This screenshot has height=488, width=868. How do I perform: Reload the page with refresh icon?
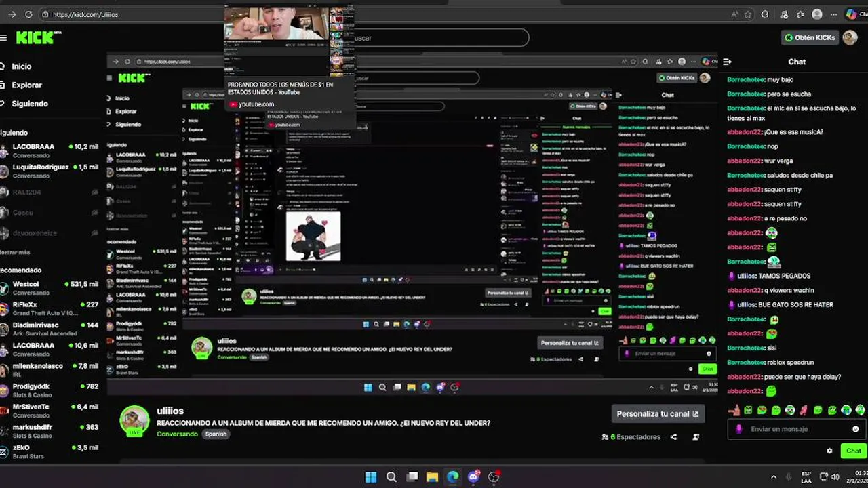(x=28, y=14)
